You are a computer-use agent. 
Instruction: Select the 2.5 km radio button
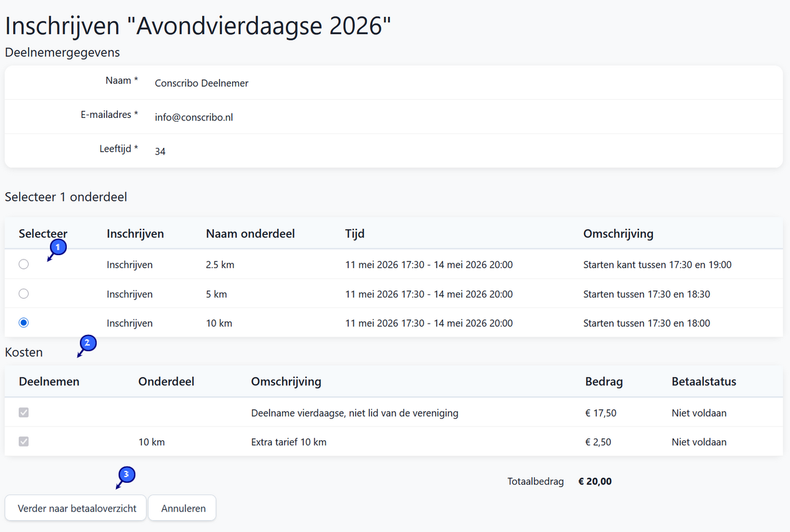pyautogui.click(x=24, y=264)
